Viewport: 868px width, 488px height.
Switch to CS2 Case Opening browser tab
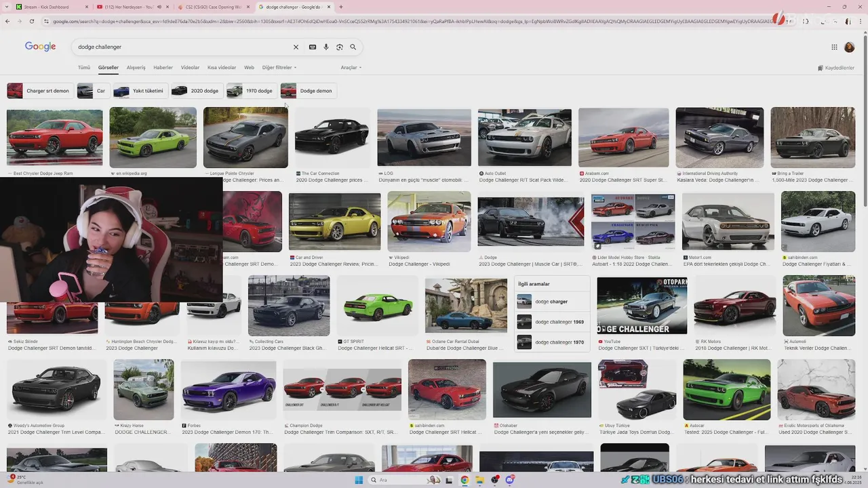pos(214,7)
